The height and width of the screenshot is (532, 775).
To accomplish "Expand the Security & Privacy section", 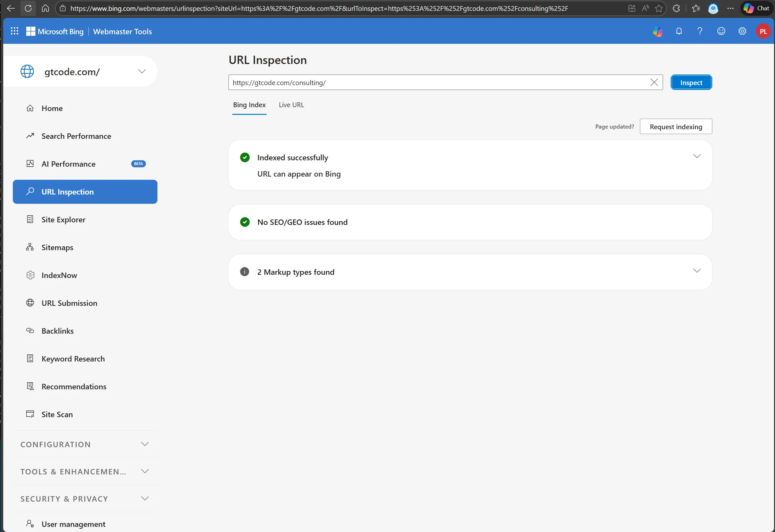I will tap(145, 498).
